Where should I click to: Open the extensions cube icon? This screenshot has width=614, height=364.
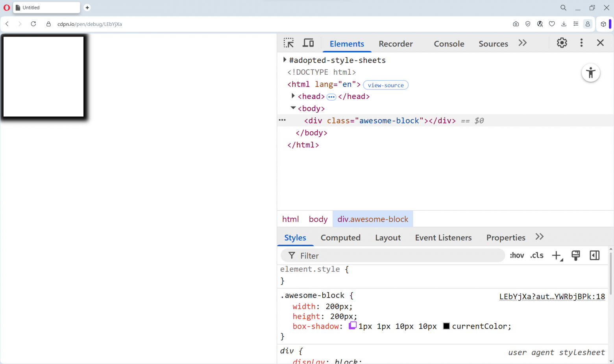pos(603,24)
